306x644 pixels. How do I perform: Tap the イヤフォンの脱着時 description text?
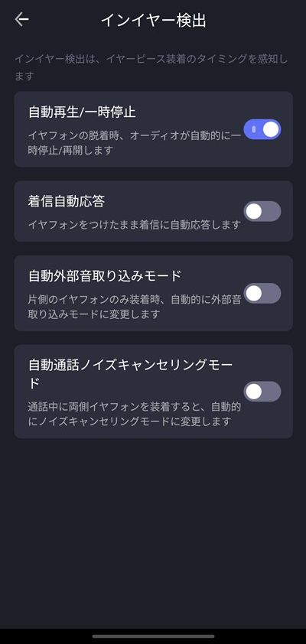click(x=135, y=143)
